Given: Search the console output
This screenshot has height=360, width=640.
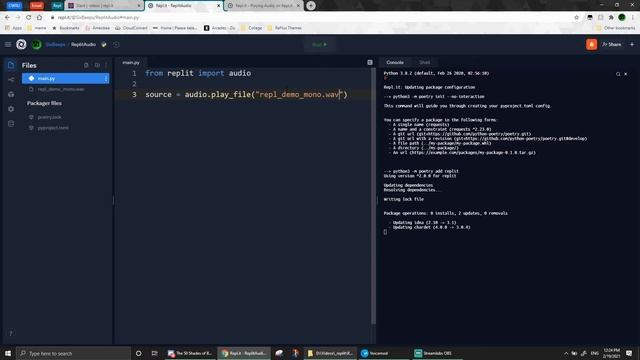Looking at the screenshot, I should click(618, 74).
